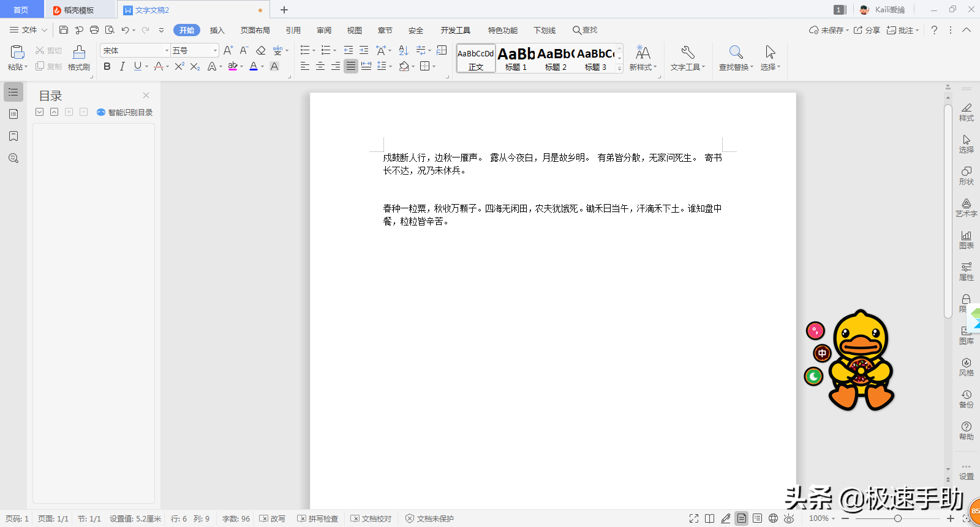Expand the line spacing dropdown

(390, 66)
